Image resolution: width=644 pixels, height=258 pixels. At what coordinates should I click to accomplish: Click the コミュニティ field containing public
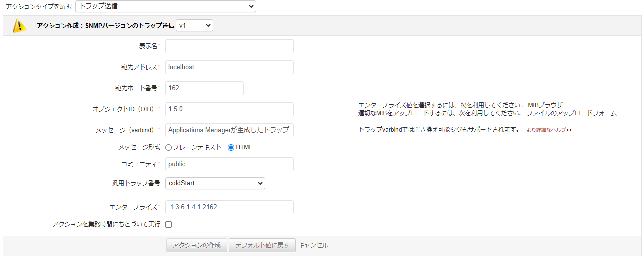coord(229,164)
